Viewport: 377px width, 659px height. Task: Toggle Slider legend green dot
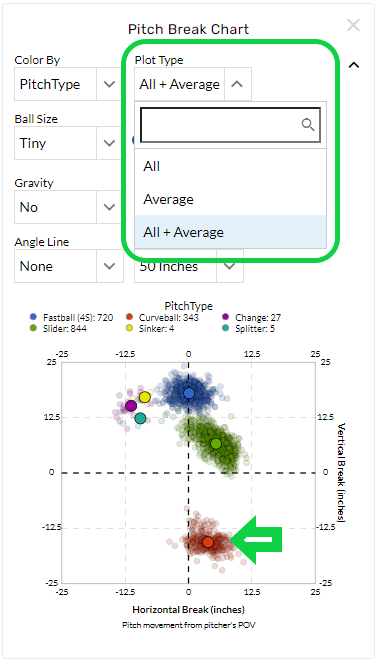[x=34, y=328]
